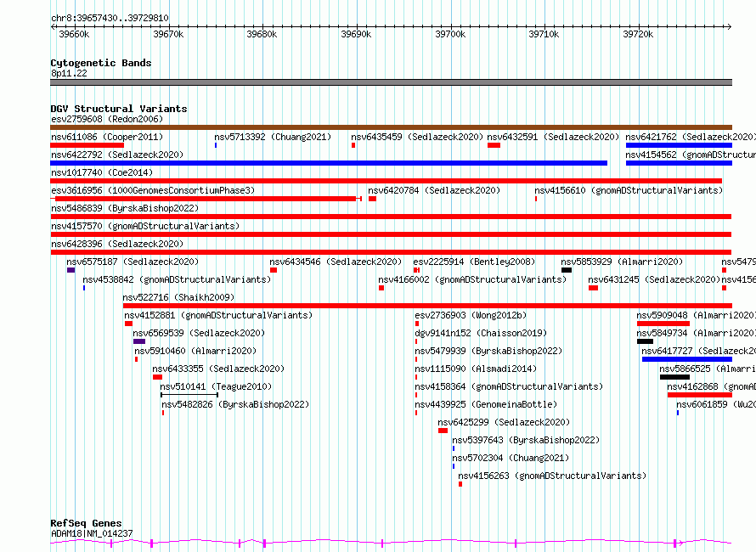Select nsv4158364 gnomAD variant label
The image size is (756, 552).
[509, 386]
